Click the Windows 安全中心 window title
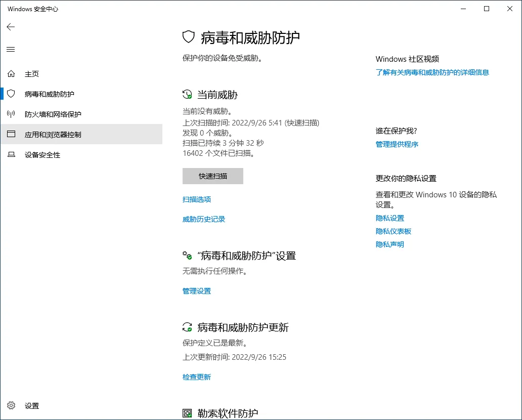The height and width of the screenshot is (420, 522). click(x=32, y=9)
